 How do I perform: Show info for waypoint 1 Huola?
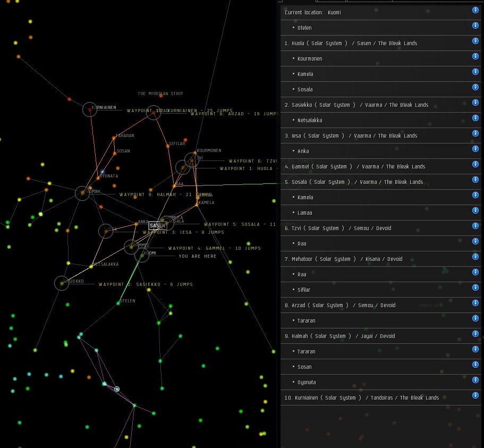point(475,41)
